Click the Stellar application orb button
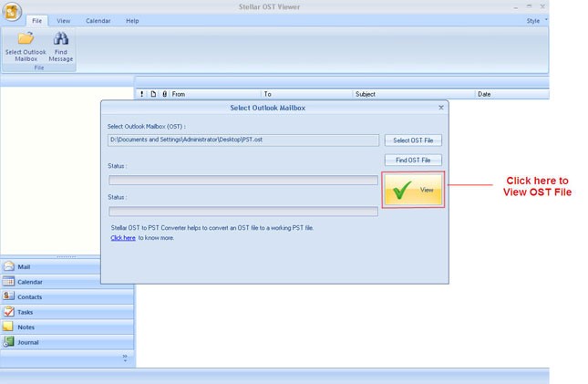 [12, 11]
